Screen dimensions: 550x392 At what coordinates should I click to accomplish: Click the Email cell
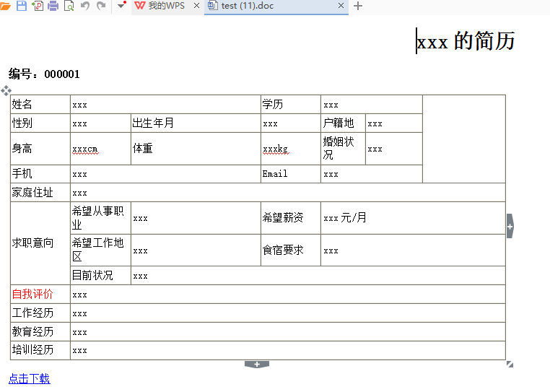pyautogui.click(x=291, y=174)
